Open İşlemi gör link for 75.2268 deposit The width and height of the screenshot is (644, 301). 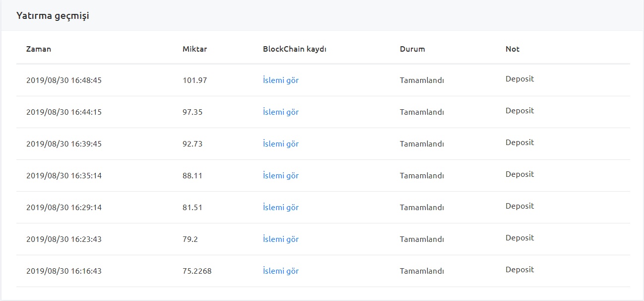tap(281, 271)
